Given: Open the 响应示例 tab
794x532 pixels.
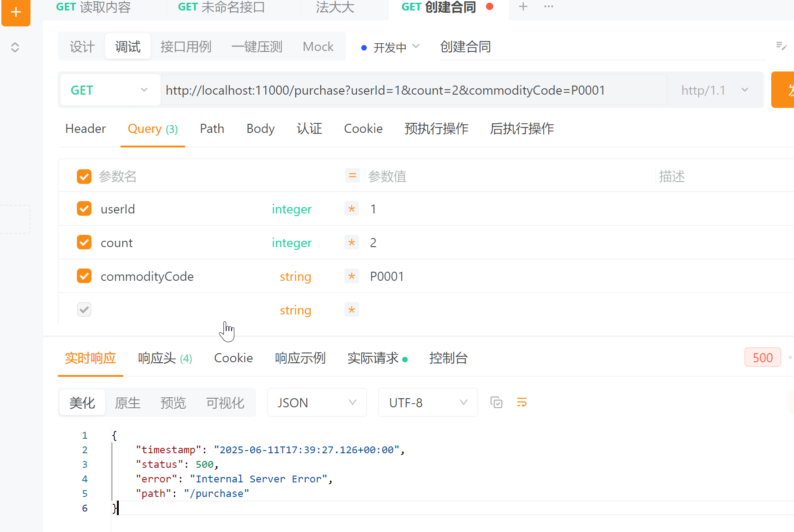Looking at the screenshot, I should point(300,358).
